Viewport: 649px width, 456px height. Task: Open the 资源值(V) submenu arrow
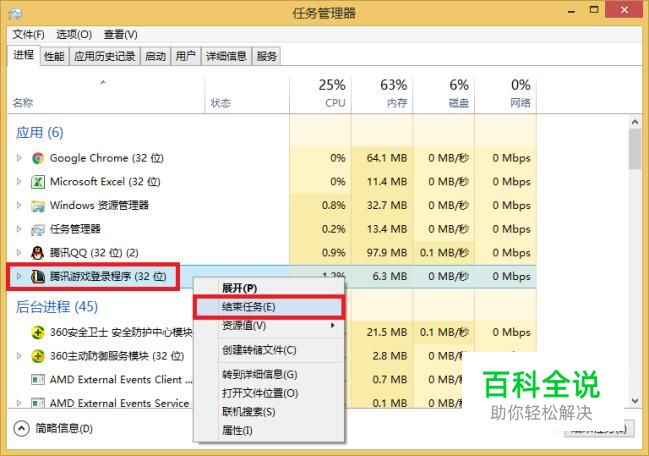pos(332,326)
